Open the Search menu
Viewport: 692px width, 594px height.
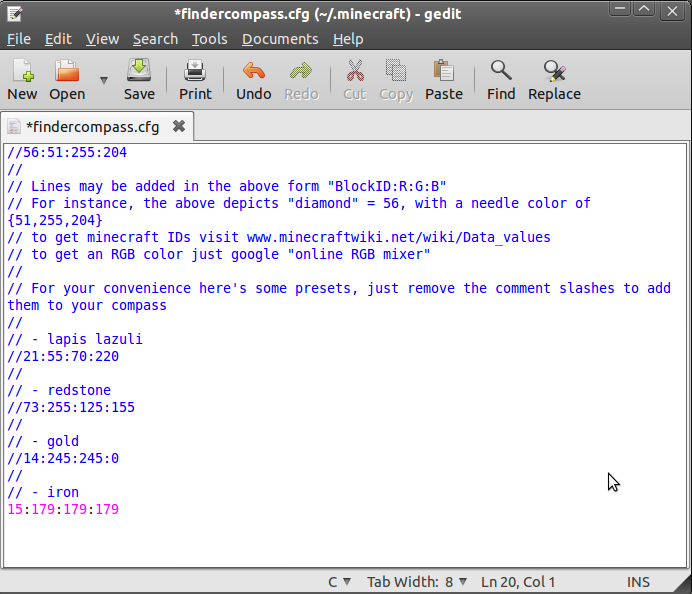point(155,39)
